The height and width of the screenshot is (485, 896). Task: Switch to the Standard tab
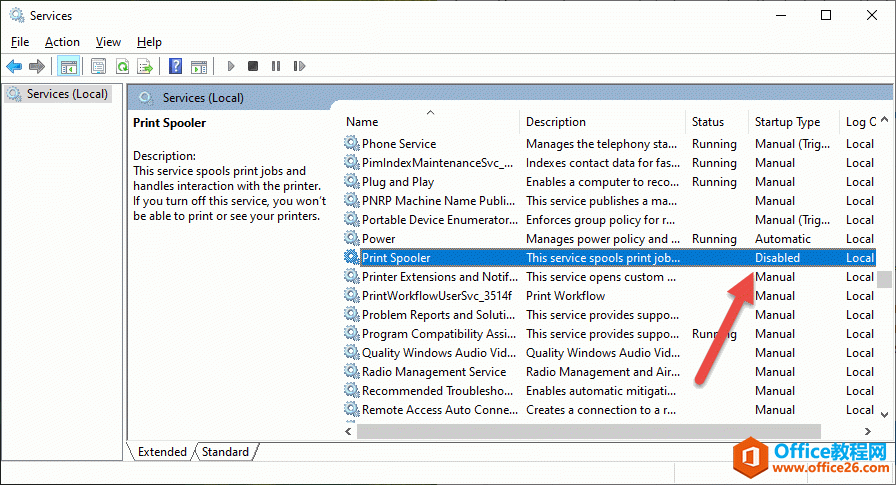[225, 452]
